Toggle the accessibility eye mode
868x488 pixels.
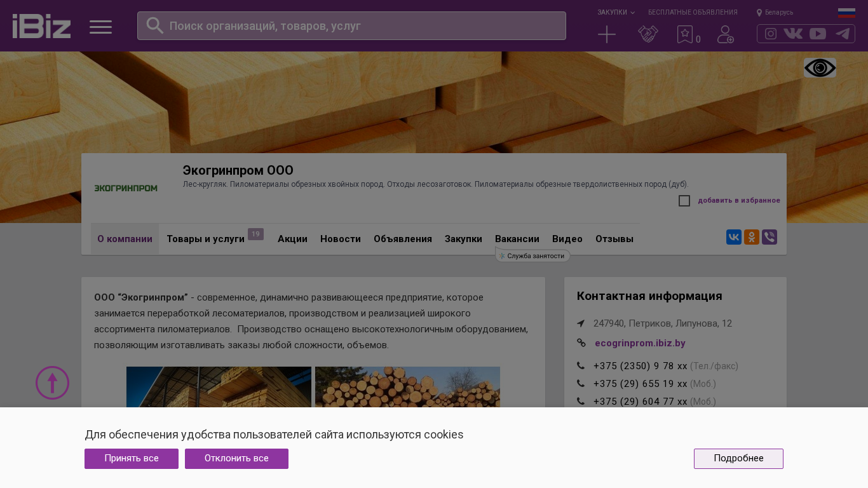click(820, 68)
